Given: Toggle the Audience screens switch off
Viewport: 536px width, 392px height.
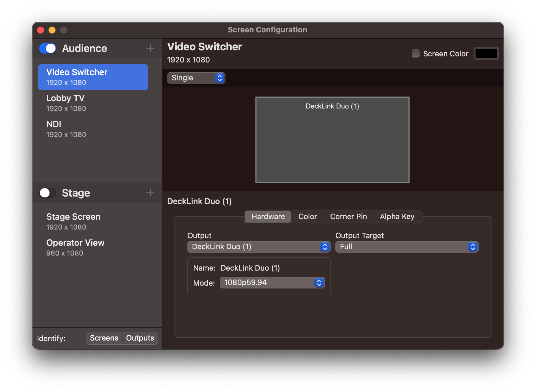Looking at the screenshot, I should coord(48,48).
